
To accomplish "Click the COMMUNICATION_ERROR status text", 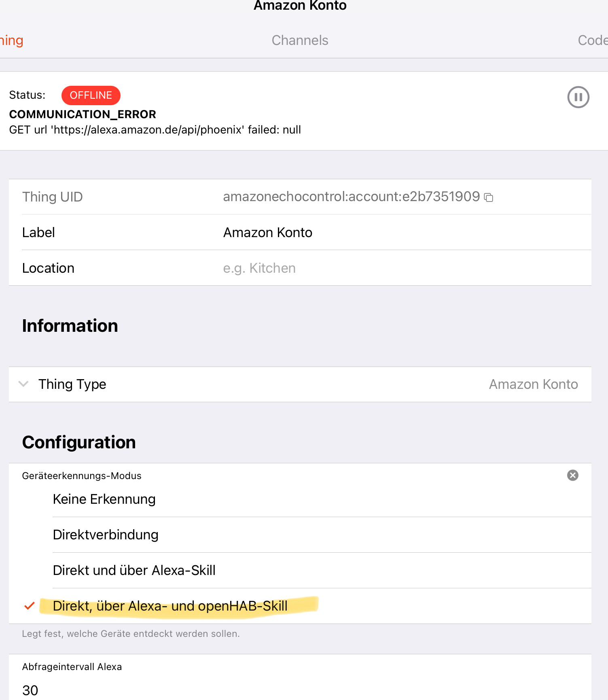I will [x=83, y=115].
